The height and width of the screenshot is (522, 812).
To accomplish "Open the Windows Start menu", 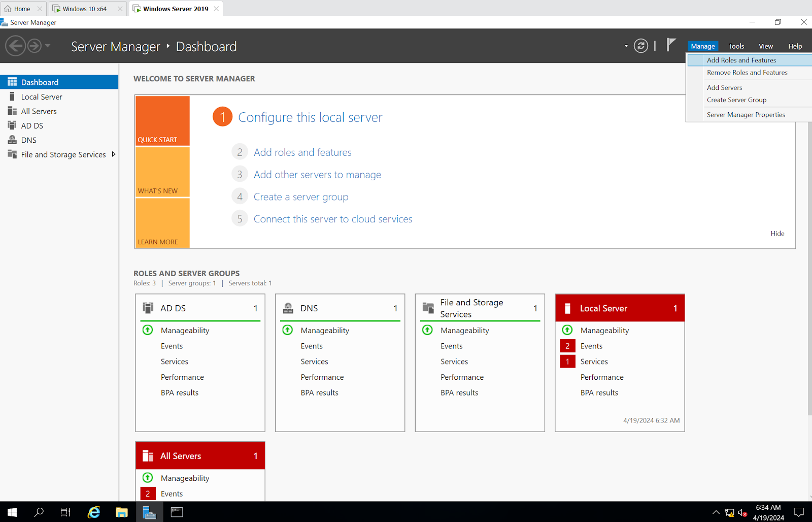I will [12, 512].
